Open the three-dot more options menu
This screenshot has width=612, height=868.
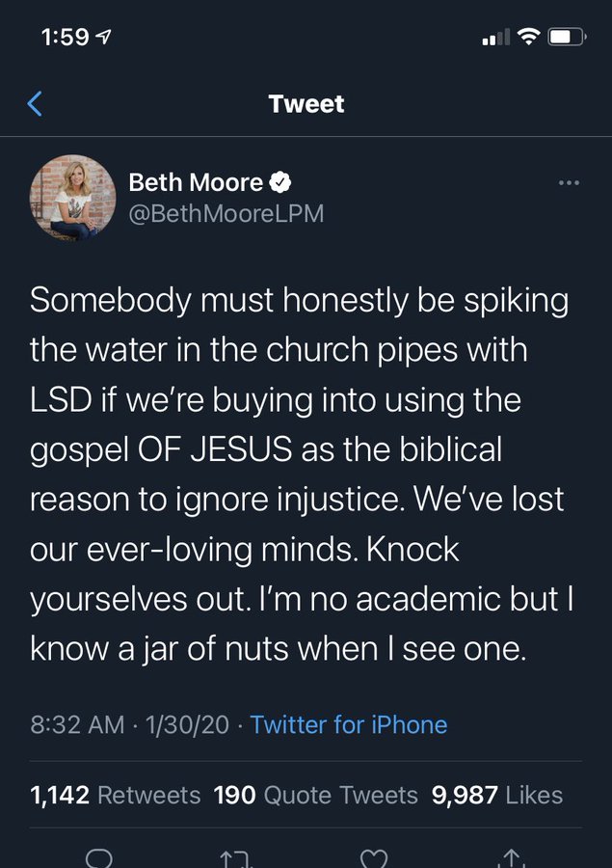[x=569, y=182]
